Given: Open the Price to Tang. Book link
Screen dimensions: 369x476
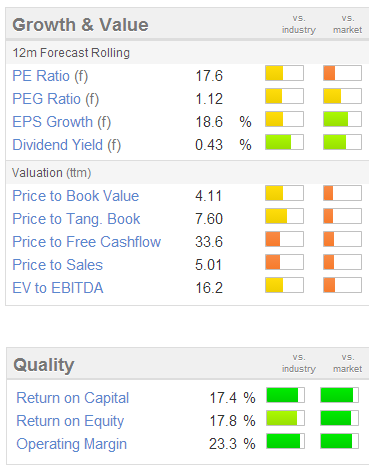Looking at the screenshot, I should 76,219.
